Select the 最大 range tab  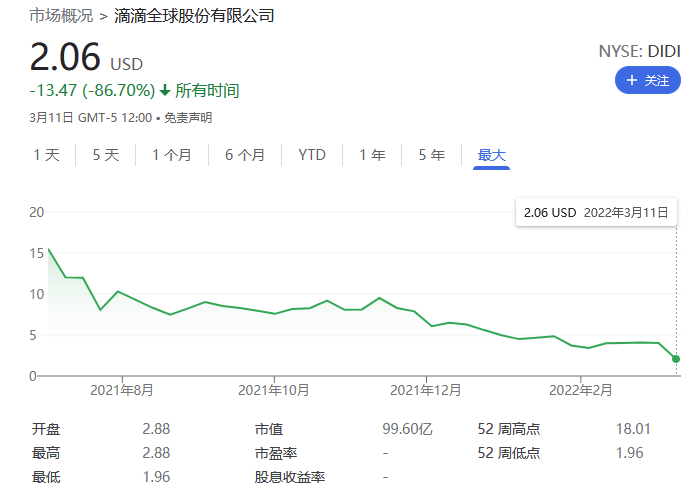[x=492, y=155]
